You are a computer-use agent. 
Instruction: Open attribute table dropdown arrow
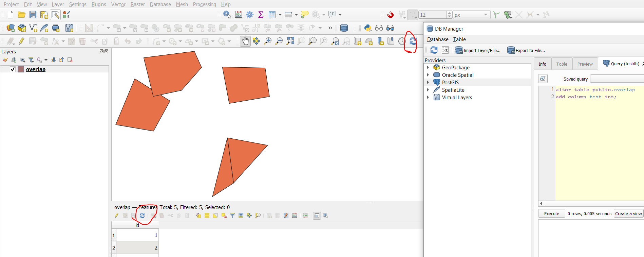click(280, 15)
